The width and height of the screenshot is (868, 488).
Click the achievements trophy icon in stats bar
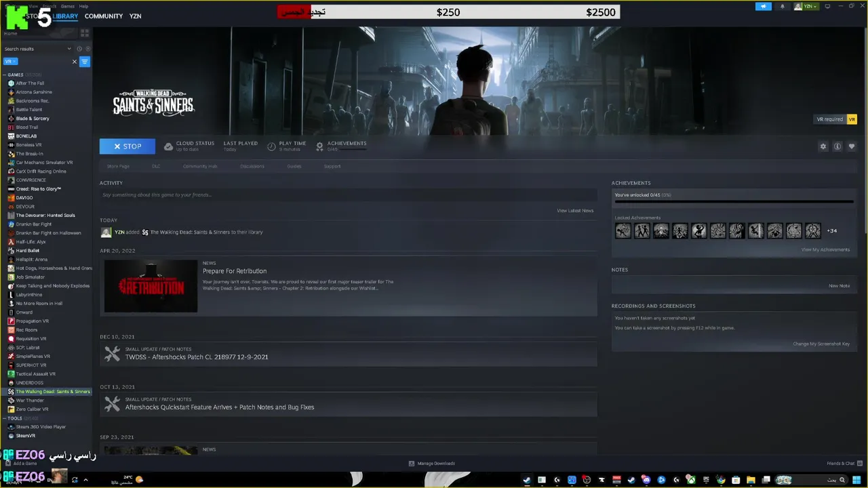(320, 146)
